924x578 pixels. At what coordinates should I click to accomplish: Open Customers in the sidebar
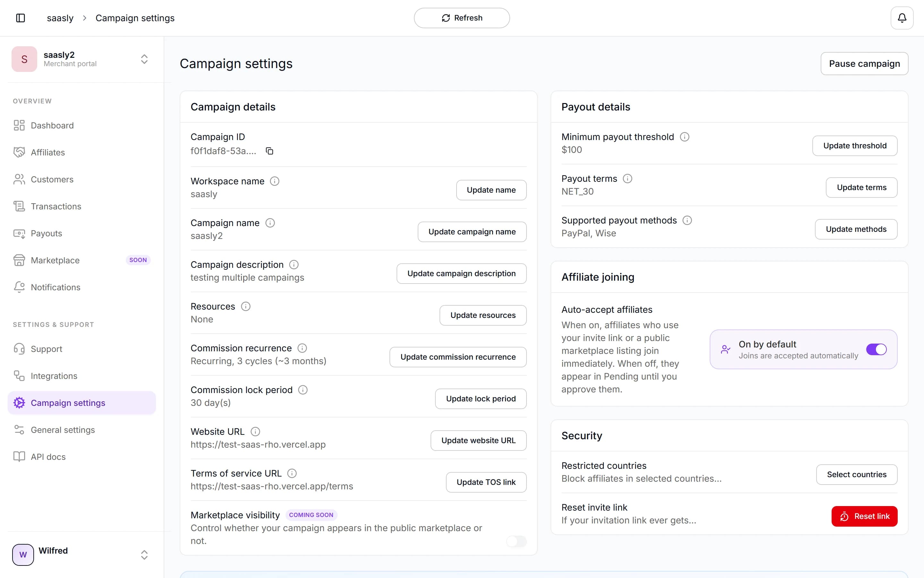tap(82, 179)
